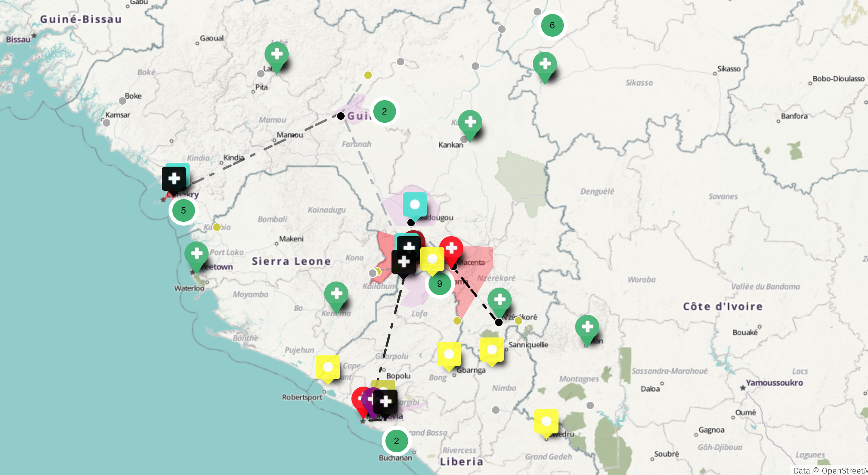Click the cluster labeled 2 near Faranah
The height and width of the screenshot is (475, 868).
(x=384, y=111)
